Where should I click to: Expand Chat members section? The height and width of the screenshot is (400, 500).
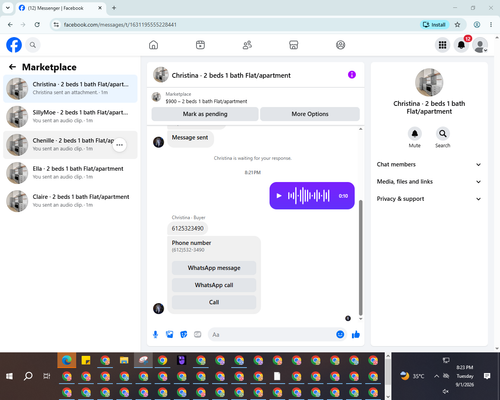[x=429, y=164]
